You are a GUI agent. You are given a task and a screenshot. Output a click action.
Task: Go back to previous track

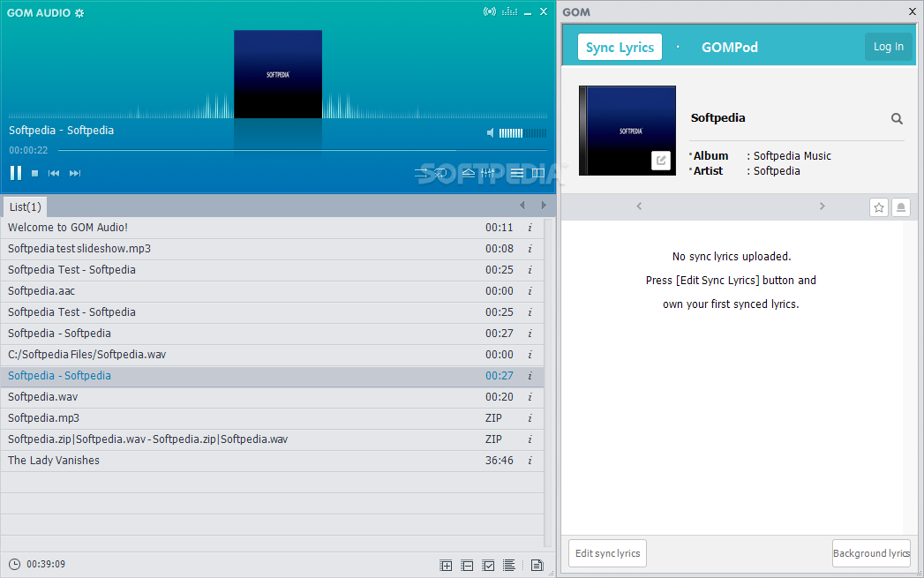[54, 174]
